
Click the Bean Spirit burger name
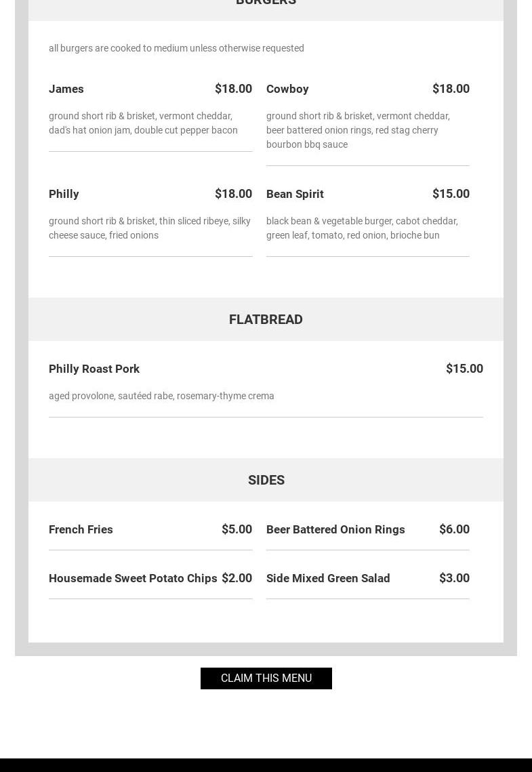[295, 194]
